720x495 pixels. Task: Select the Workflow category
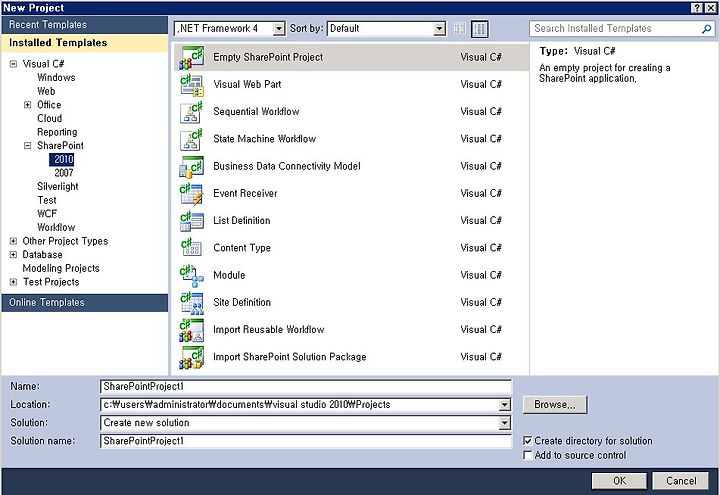tap(56, 227)
